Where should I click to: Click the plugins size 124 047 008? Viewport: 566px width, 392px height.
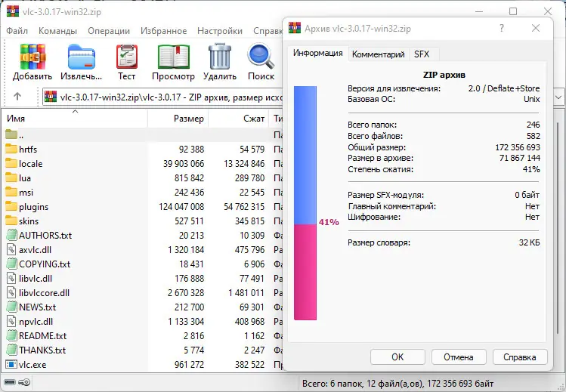(x=181, y=207)
